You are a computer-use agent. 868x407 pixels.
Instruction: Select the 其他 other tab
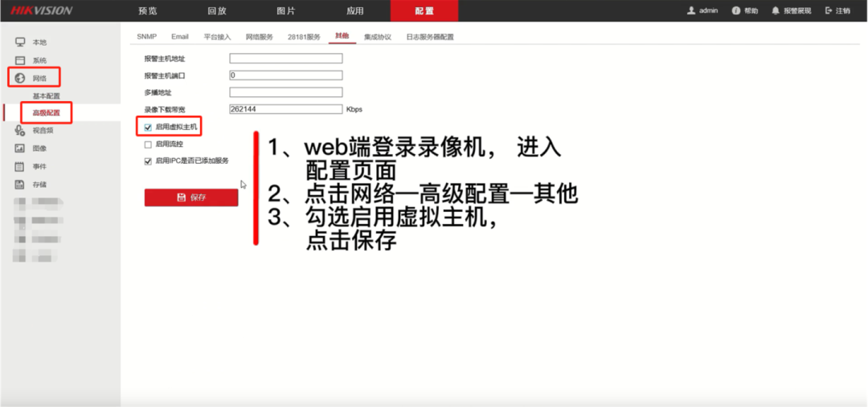pyautogui.click(x=342, y=36)
